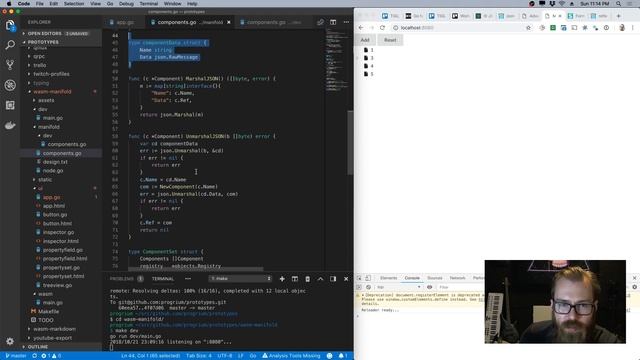
Task: Expand the wasm-markdown folder
Action: click(x=54, y=329)
